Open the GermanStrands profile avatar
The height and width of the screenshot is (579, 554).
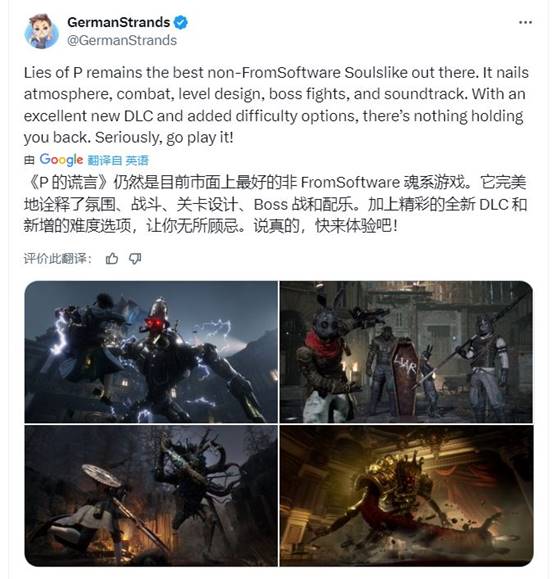(x=41, y=31)
